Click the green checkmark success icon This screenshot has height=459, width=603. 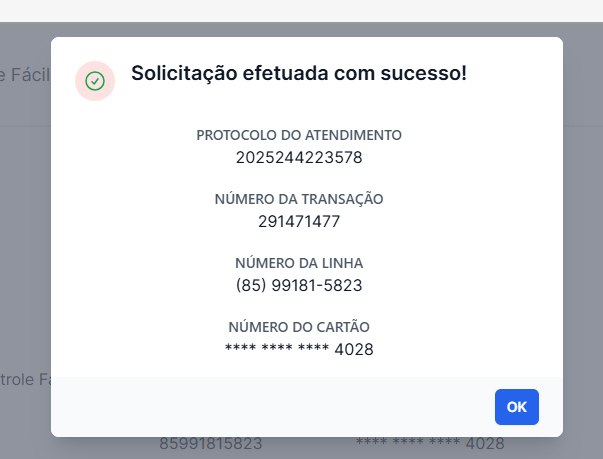coord(95,81)
